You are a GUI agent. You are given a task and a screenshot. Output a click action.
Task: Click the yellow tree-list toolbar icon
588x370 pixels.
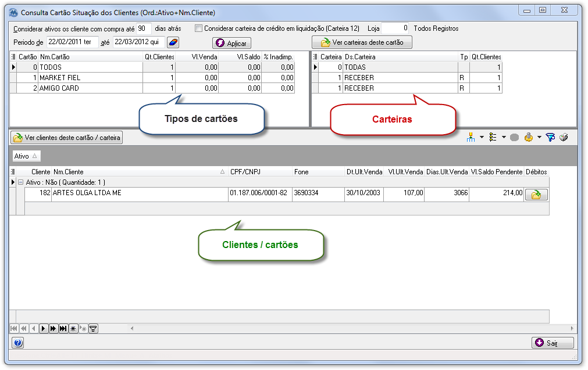tap(493, 138)
